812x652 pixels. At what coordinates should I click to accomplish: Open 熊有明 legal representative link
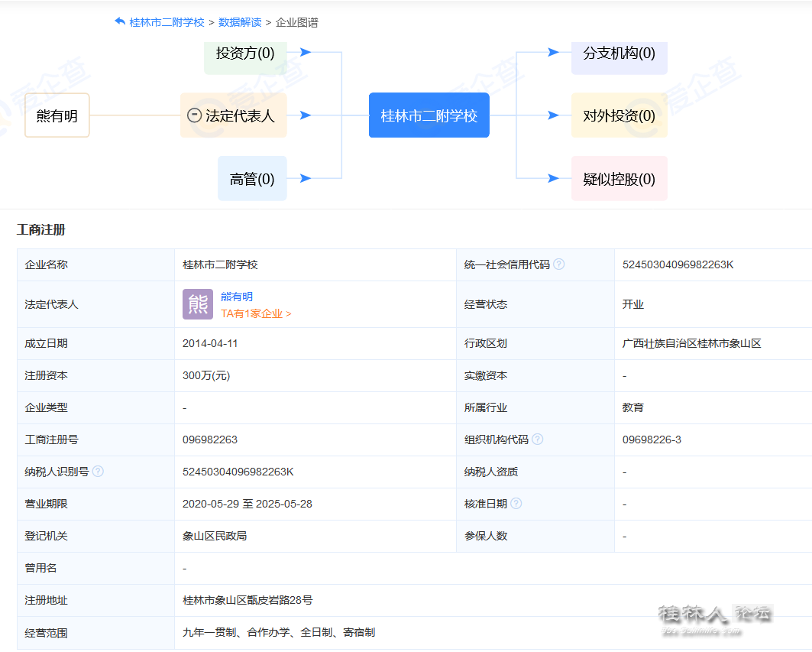click(237, 297)
